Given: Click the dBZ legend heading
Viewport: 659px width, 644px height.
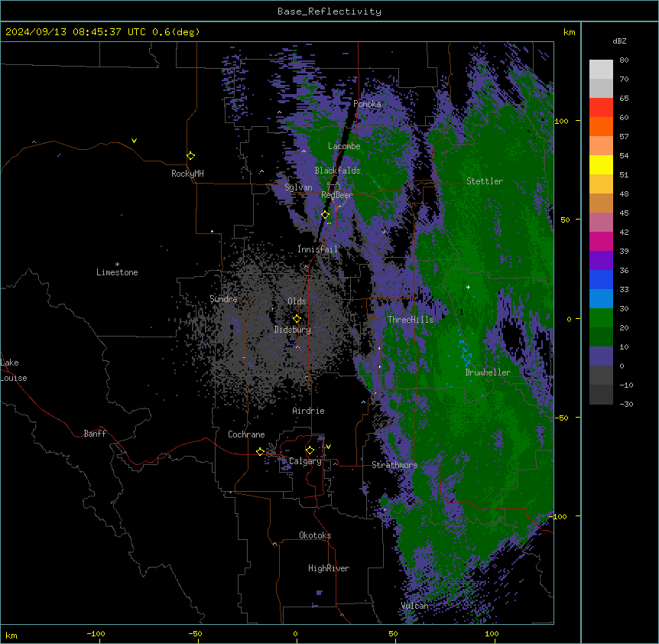Looking at the screenshot, I should pos(619,41).
